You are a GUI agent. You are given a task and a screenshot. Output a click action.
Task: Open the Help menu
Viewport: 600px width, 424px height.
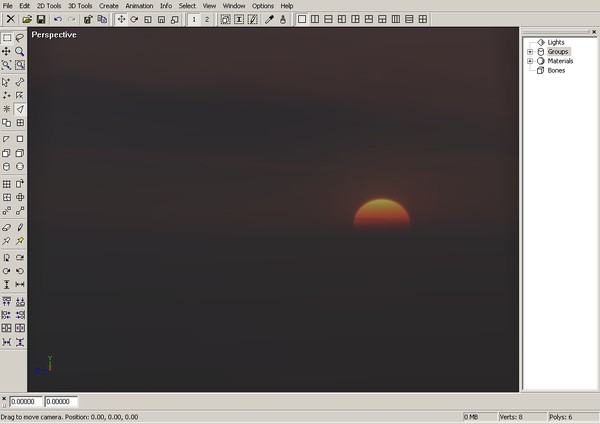coord(287,6)
